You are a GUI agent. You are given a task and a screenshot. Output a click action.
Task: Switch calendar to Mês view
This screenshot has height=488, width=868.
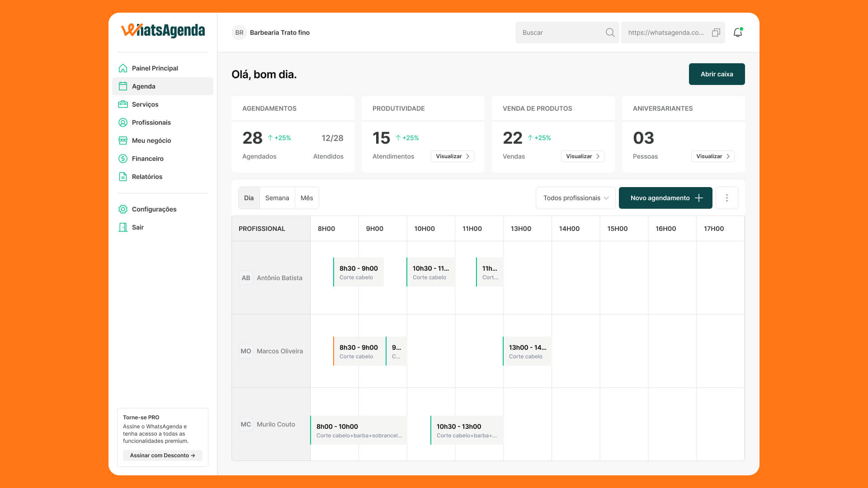coord(307,198)
